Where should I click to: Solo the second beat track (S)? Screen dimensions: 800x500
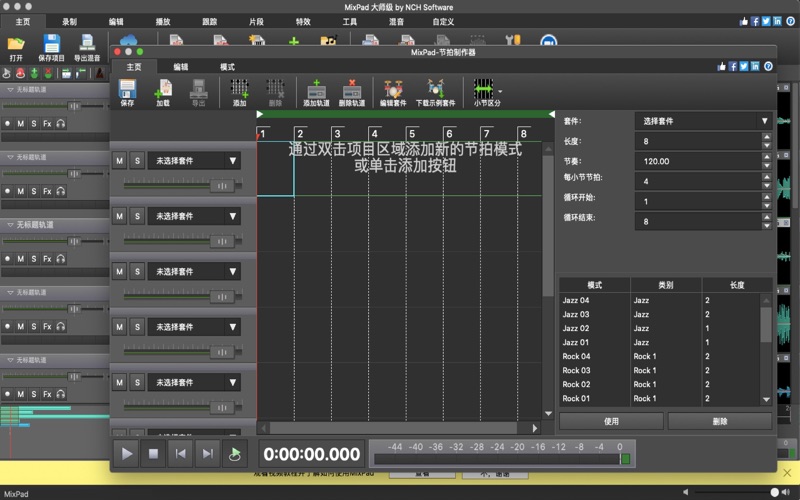(x=137, y=215)
